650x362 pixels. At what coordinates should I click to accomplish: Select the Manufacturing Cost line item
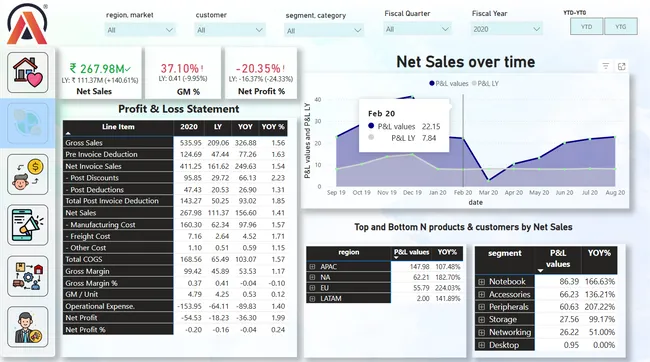point(118,225)
